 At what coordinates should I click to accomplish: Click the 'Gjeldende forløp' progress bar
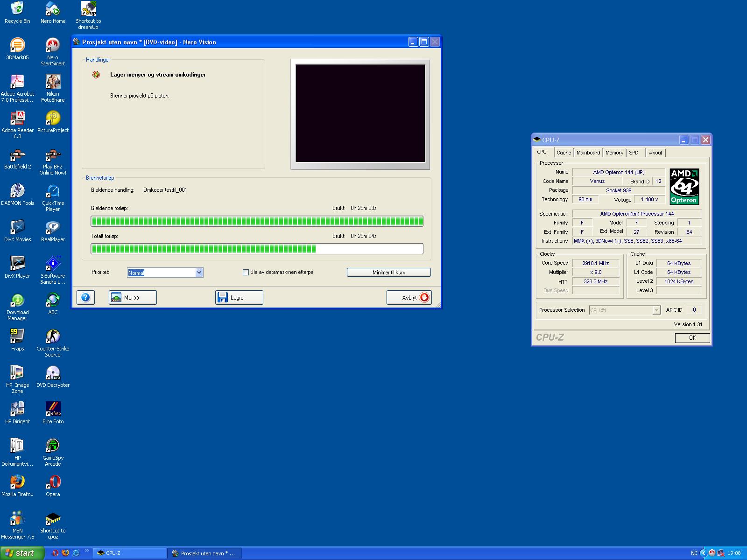click(257, 221)
